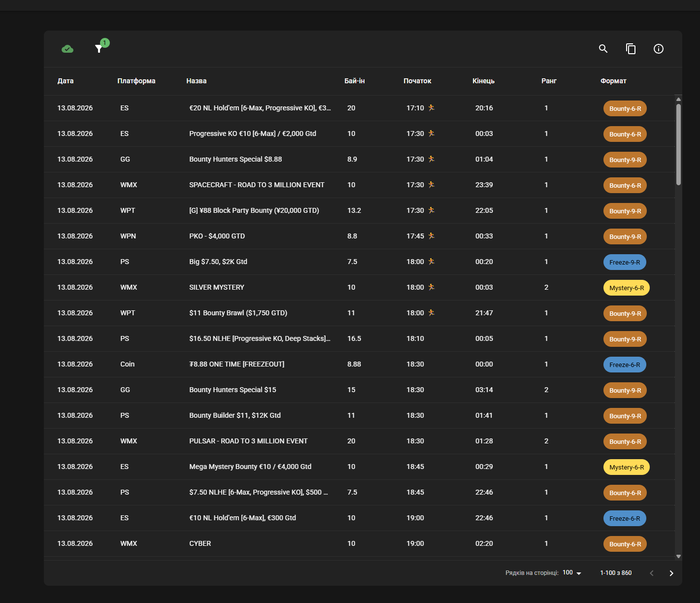Click the table's vertical scrollbar thumb

(x=678, y=145)
